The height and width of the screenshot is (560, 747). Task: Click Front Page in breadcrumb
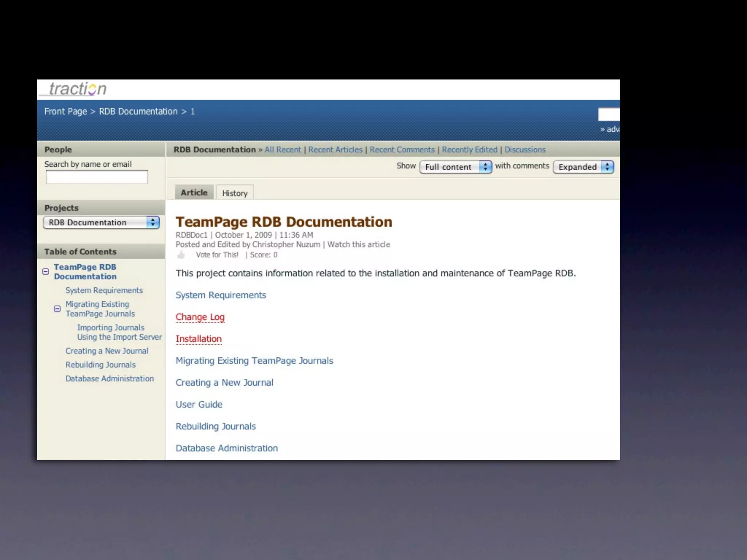[x=66, y=112]
